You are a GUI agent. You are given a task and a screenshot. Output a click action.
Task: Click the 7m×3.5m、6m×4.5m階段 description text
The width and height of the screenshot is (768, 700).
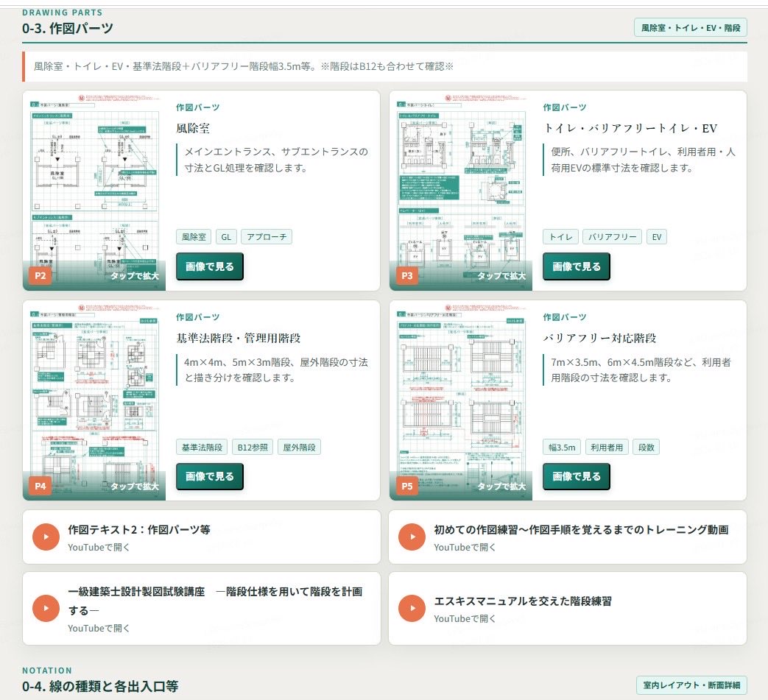tap(641, 370)
